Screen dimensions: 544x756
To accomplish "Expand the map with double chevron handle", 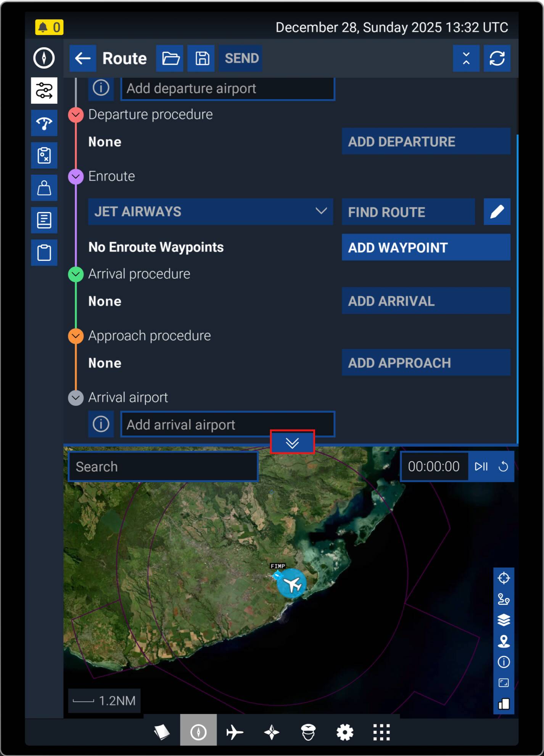I will (293, 442).
